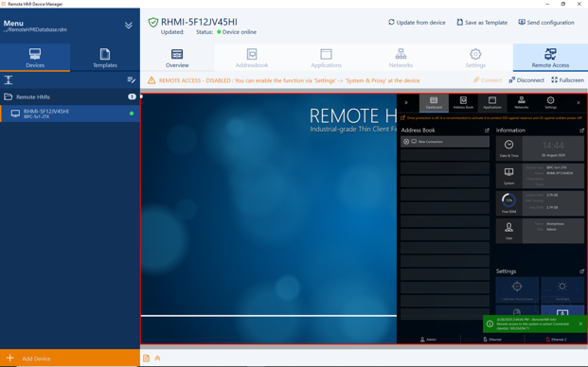Click the log document icon at bottom
The width and height of the screenshot is (588, 367).
(146, 358)
